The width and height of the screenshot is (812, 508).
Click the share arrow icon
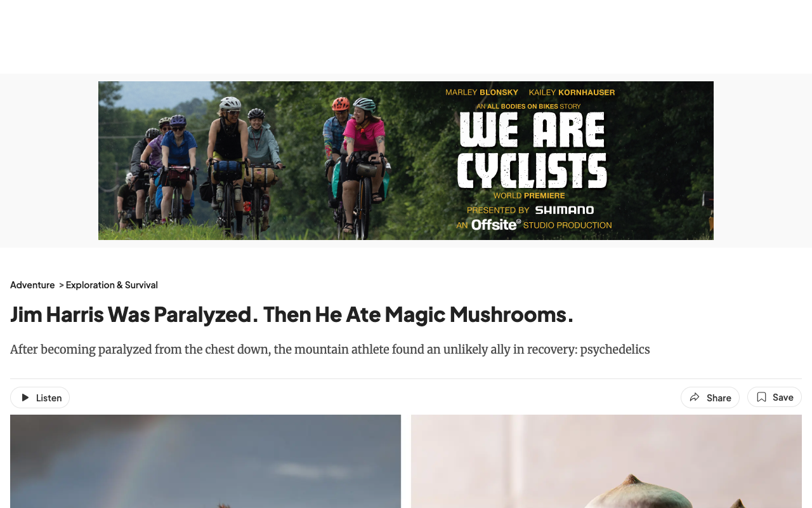(x=695, y=398)
